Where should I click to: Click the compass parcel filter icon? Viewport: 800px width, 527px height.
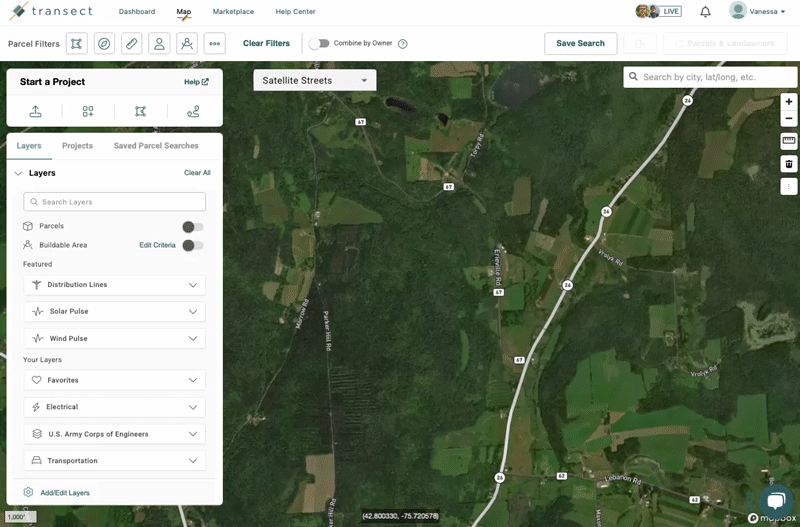104,43
